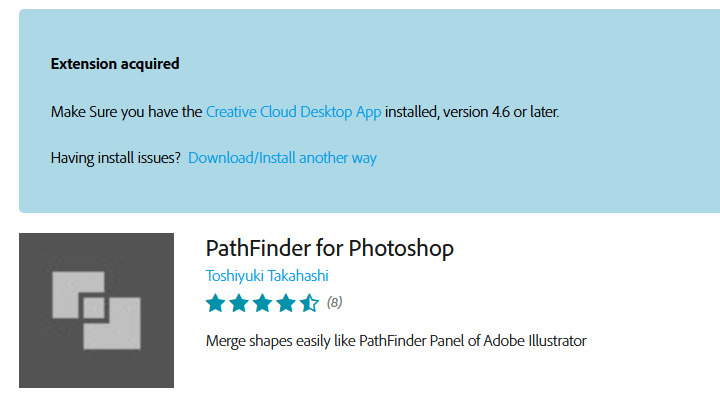
Task: Click the fourth rating star
Action: [x=286, y=302]
